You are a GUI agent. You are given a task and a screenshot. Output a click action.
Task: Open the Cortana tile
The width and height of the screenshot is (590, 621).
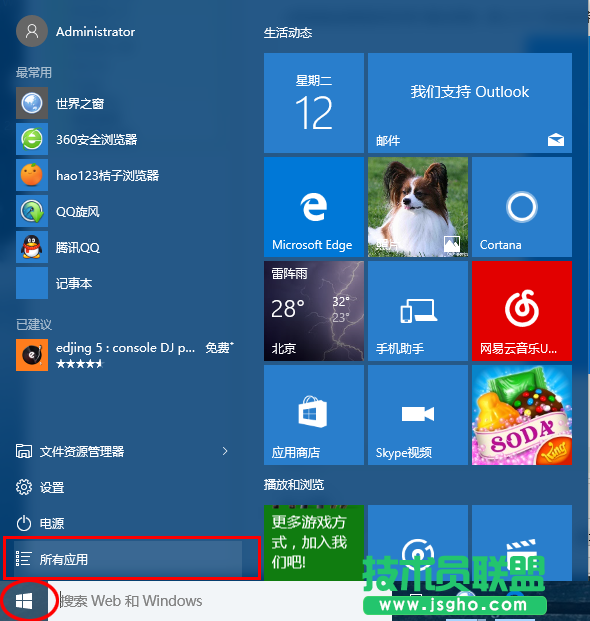click(x=522, y=207)
